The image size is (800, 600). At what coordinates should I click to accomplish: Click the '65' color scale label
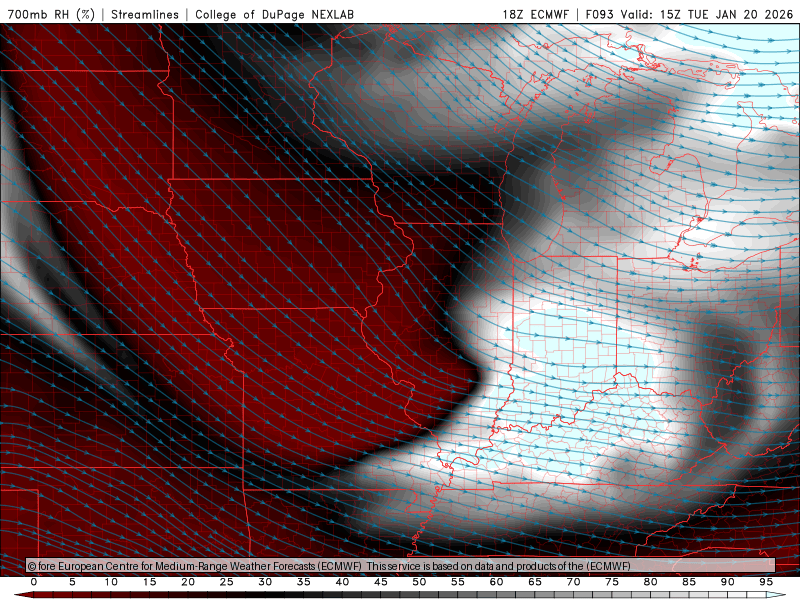[x=535, y=582]
